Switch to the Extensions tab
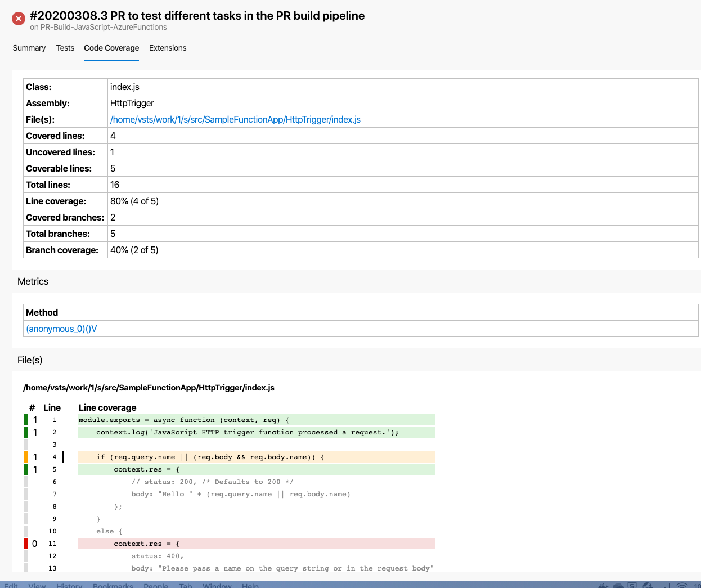Image resolution: width=701 pixels, height=588 pixels. [x=167, y=48]
